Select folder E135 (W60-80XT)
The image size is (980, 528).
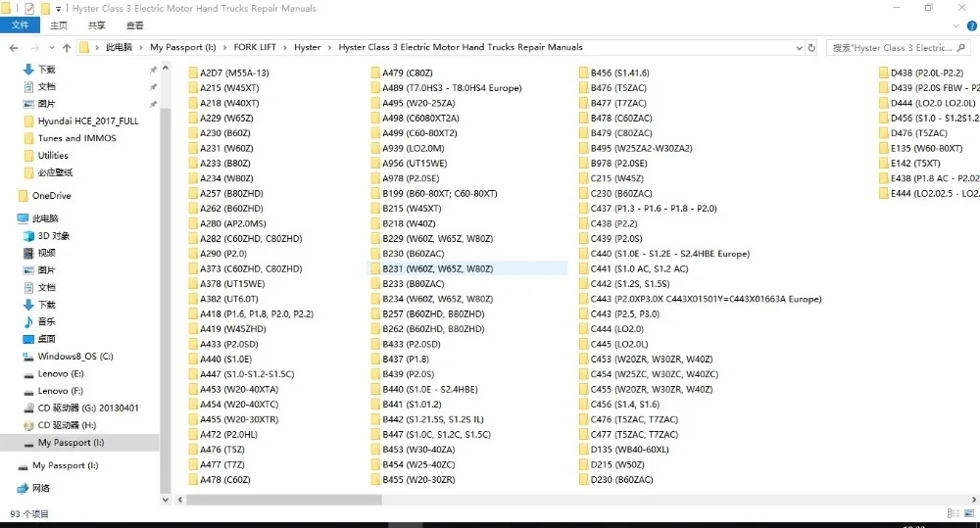tap(921, 148)
